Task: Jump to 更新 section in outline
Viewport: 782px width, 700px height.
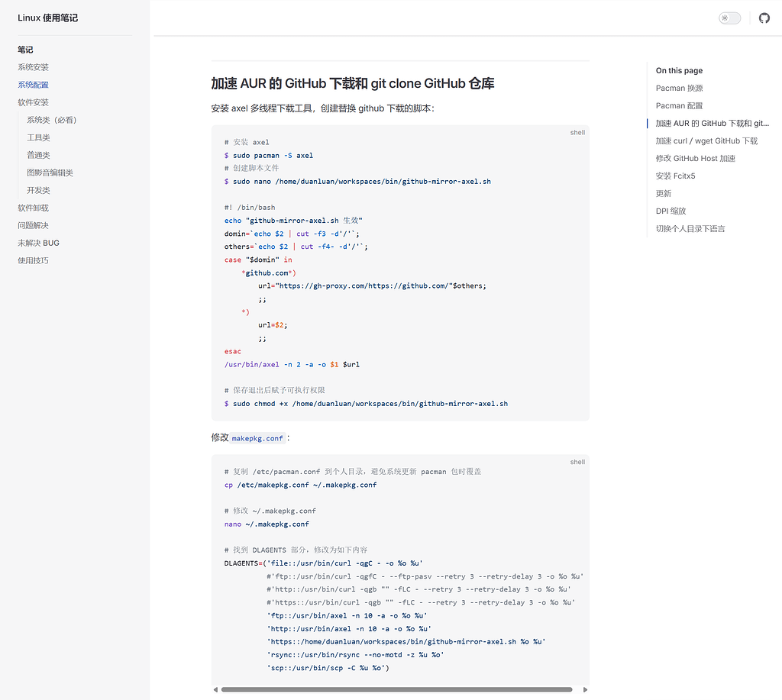Action: pos(664,193)
